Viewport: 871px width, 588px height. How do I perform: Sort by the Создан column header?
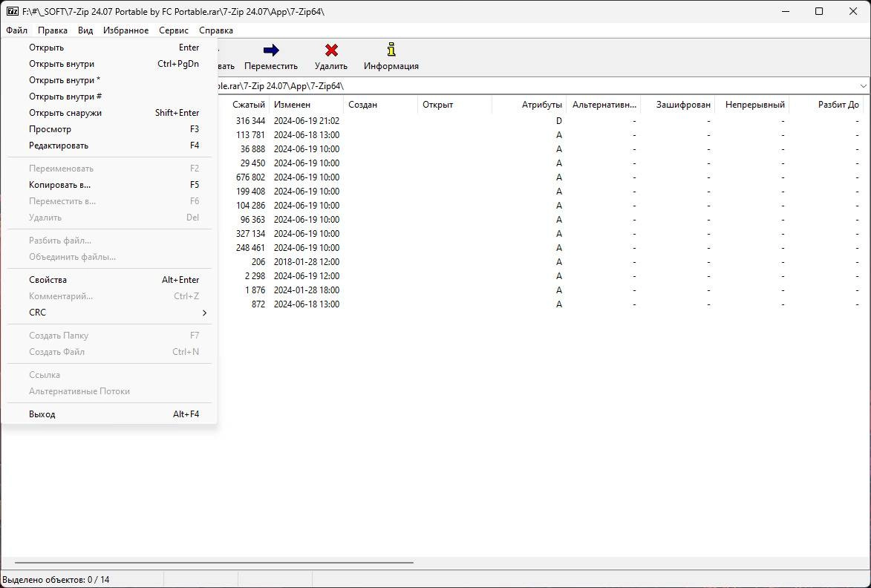[380, 105]
